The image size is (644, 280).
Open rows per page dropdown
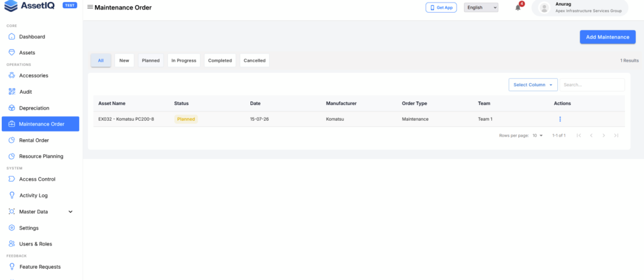click(538, 135)
